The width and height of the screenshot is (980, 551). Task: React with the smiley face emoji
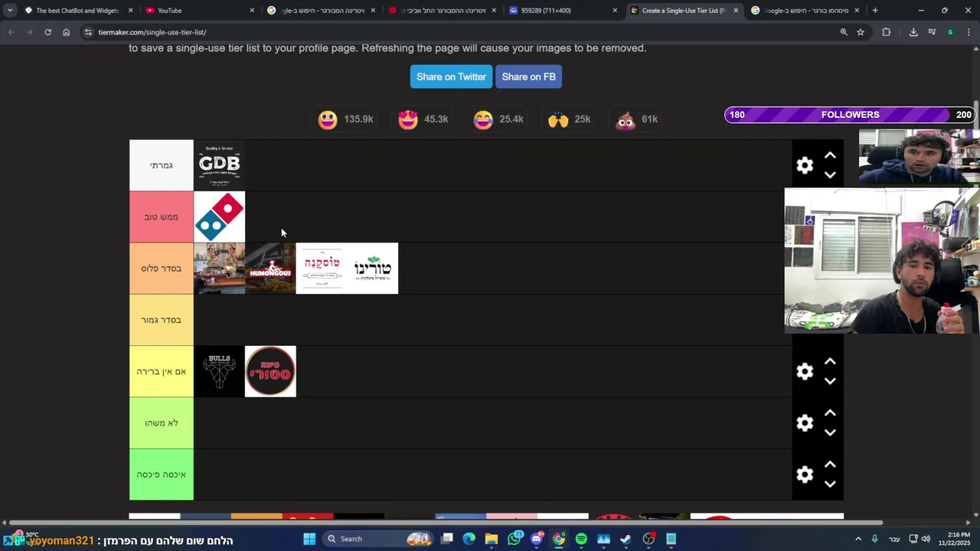[x=328, y=119]
